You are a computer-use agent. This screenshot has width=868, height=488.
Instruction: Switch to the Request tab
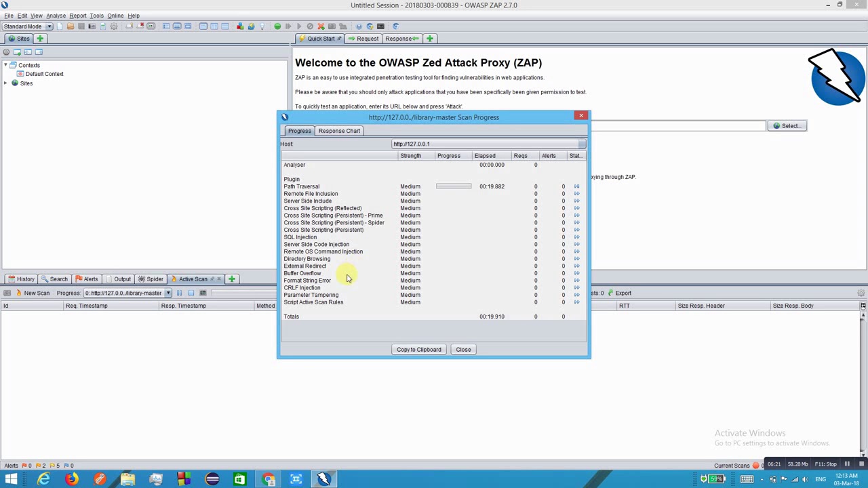[363, 39]
